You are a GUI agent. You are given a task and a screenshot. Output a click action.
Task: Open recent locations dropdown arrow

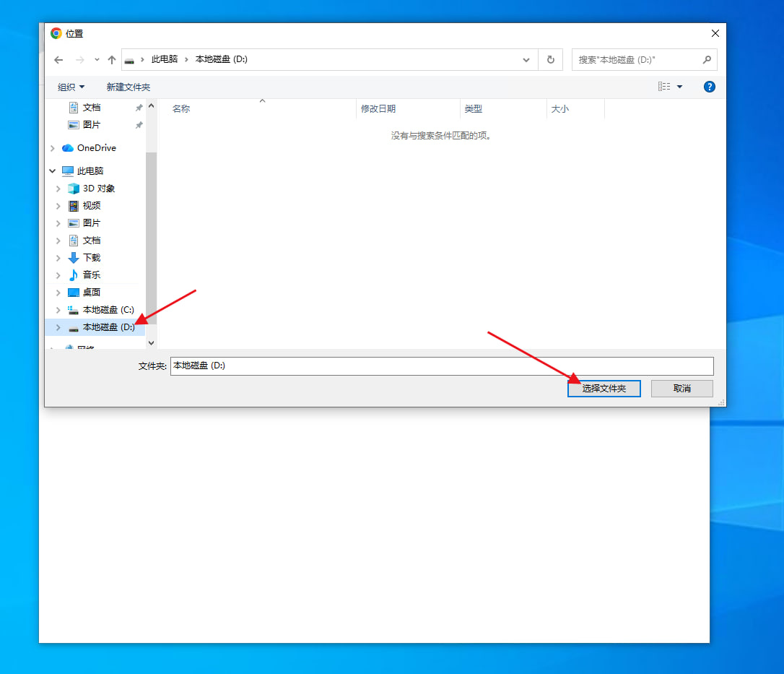(97, 60)
